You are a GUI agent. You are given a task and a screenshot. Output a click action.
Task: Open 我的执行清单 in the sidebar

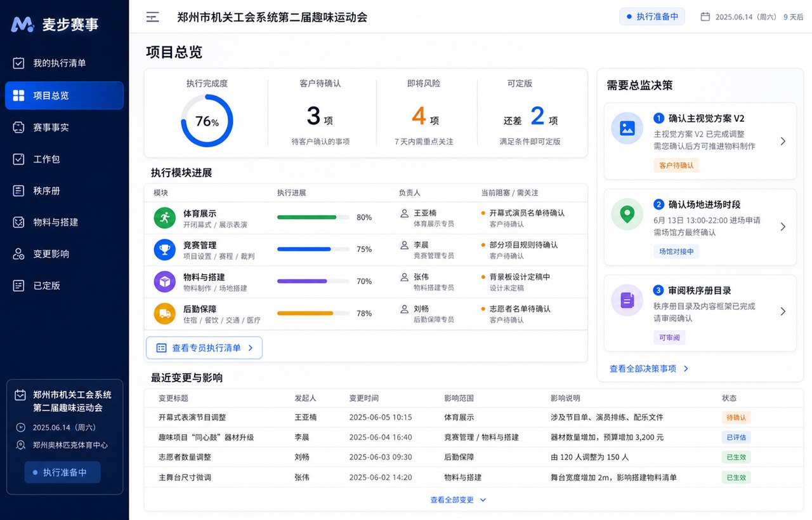(x=64, y=63)
